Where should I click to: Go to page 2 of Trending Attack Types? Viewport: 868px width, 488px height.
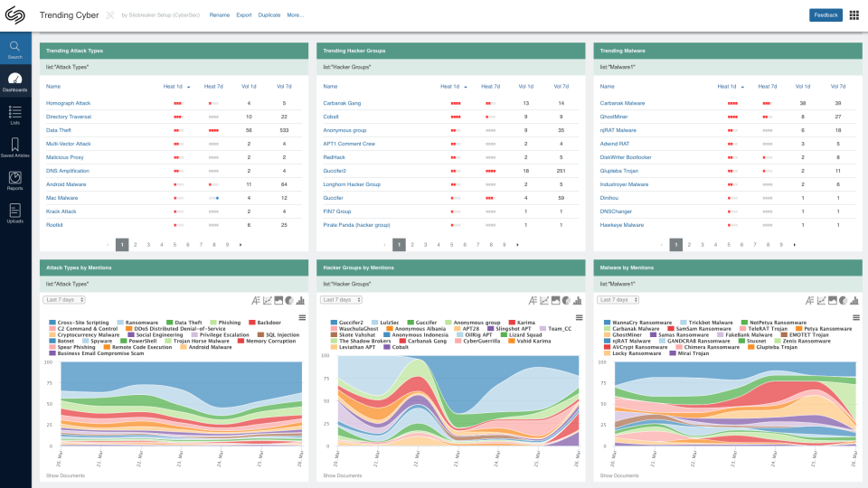[x=135, y=245]
